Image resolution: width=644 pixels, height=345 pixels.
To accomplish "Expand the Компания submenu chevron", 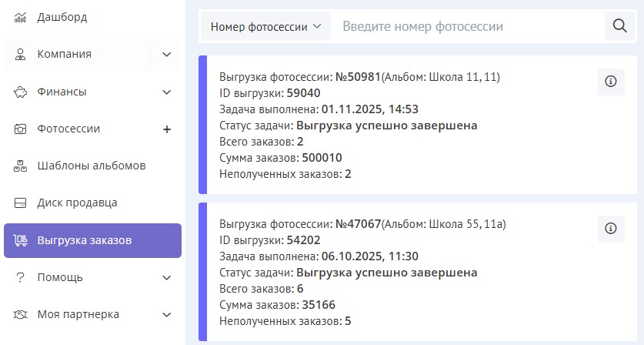I will [x=167, y=54].
